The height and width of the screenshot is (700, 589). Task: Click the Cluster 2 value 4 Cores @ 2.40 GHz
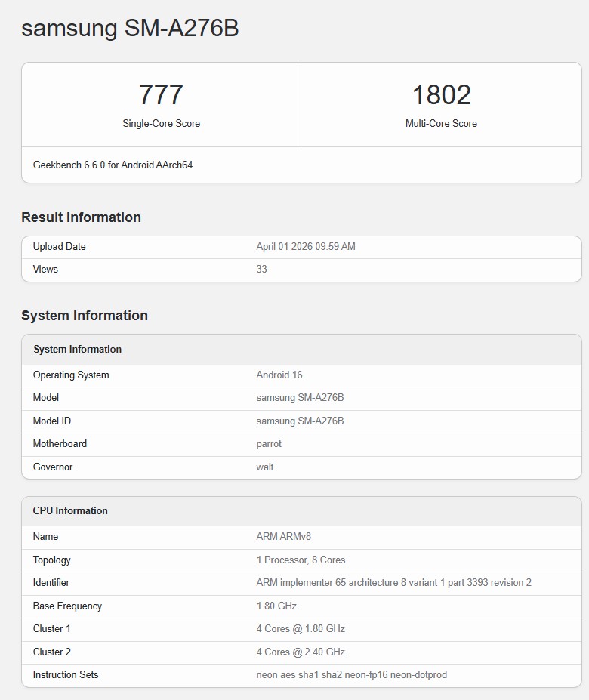[x=301, y=652]
